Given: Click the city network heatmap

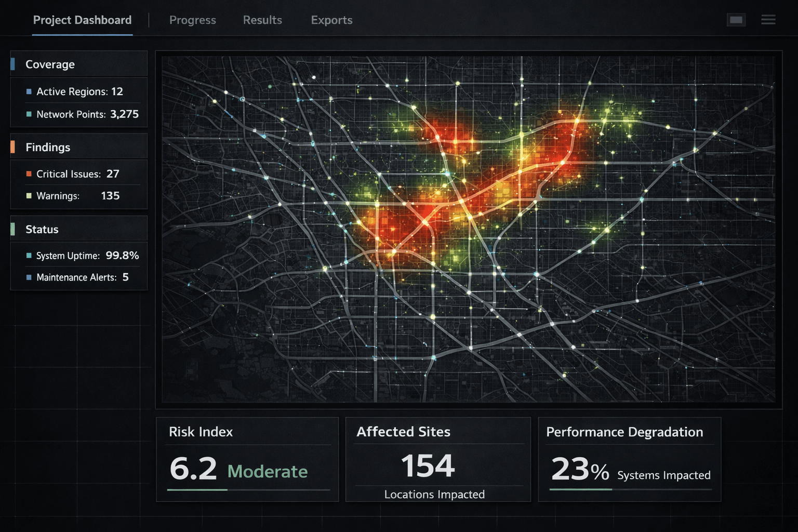Looking at the screenshot, I should (x=469, y=229).
